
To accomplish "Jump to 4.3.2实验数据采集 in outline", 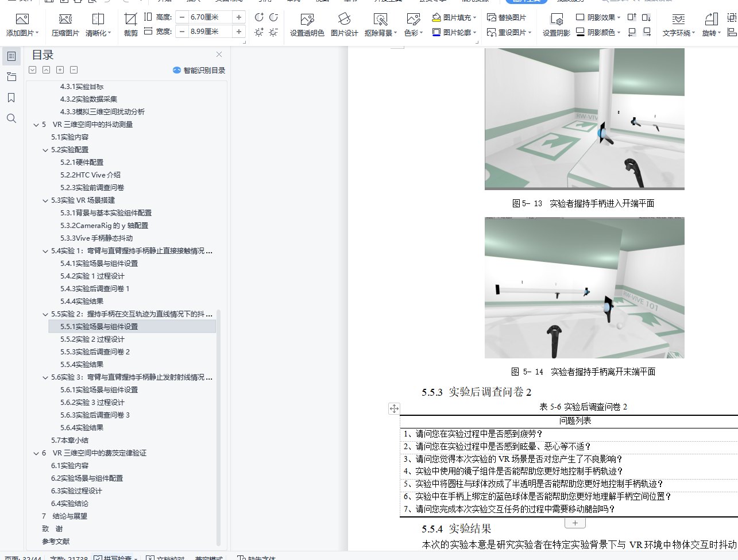I will pyautogui.click(x=88, y=99).
